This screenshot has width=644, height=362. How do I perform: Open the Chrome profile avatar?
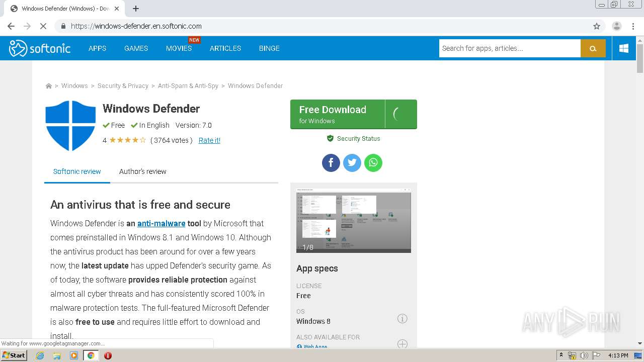click(616, 26)
